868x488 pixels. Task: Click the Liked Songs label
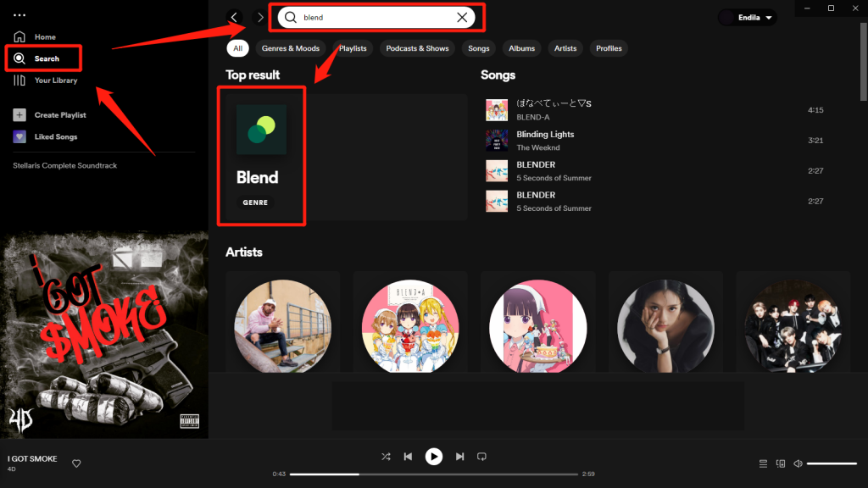click(x=56, y=136)
